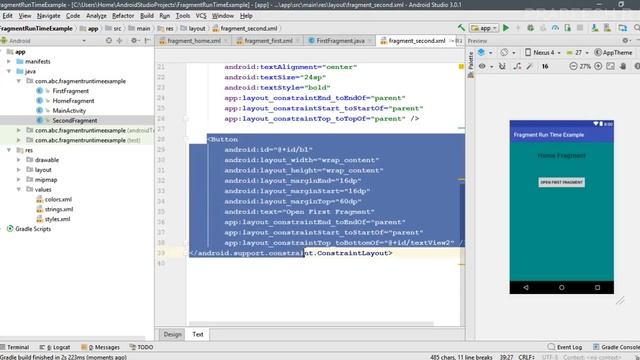
Task: Open the Terminal tool window
Action: coord(15,347)
